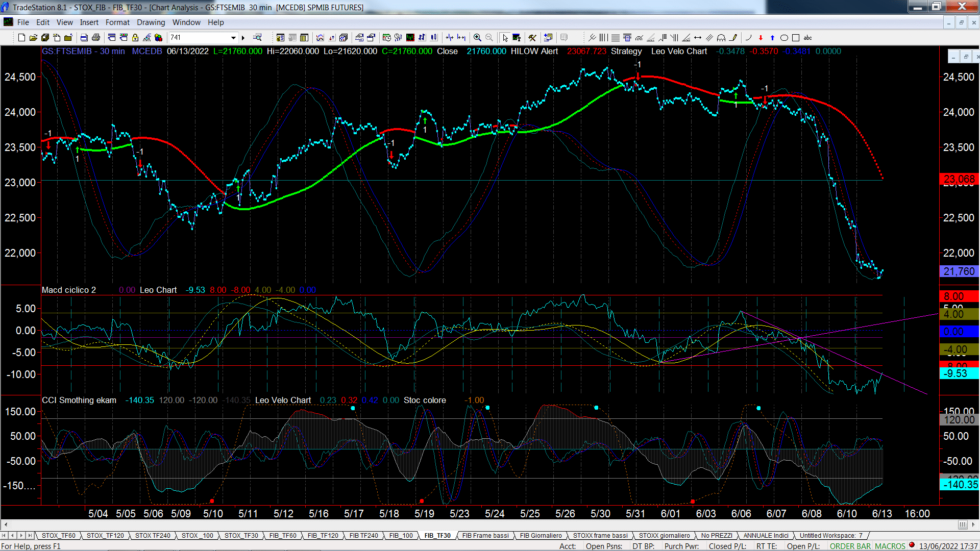This screenshot has height=551, width=980.
Task: Click the Open file folder icon
Action: tap(33, 37)
